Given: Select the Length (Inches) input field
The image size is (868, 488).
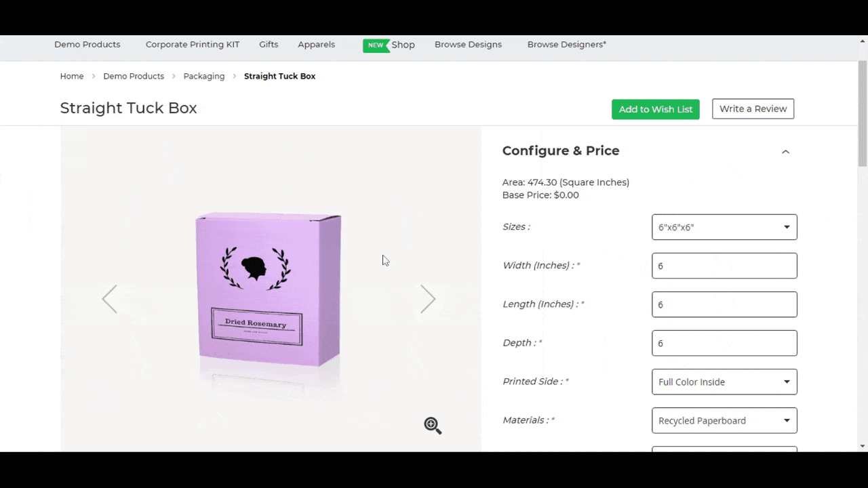Looking at the screenshot, I should pos(724,304).
